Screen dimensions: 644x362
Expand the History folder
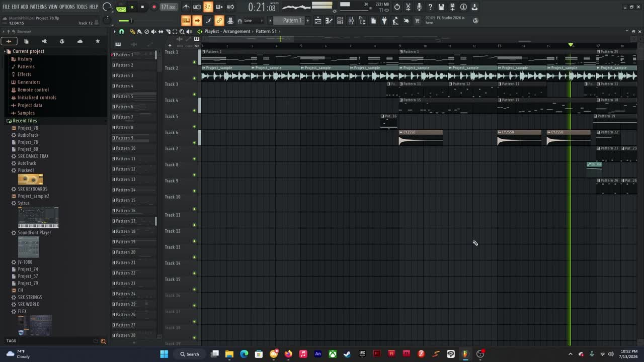point(25,59)
